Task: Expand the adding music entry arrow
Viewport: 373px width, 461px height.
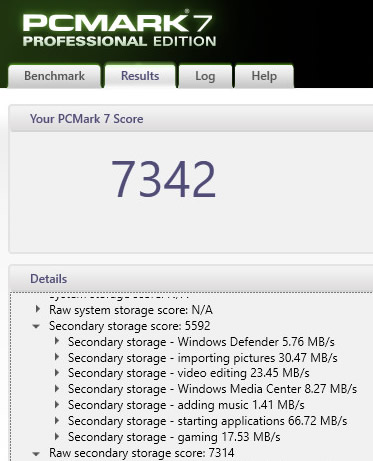Action: (57, 405)
